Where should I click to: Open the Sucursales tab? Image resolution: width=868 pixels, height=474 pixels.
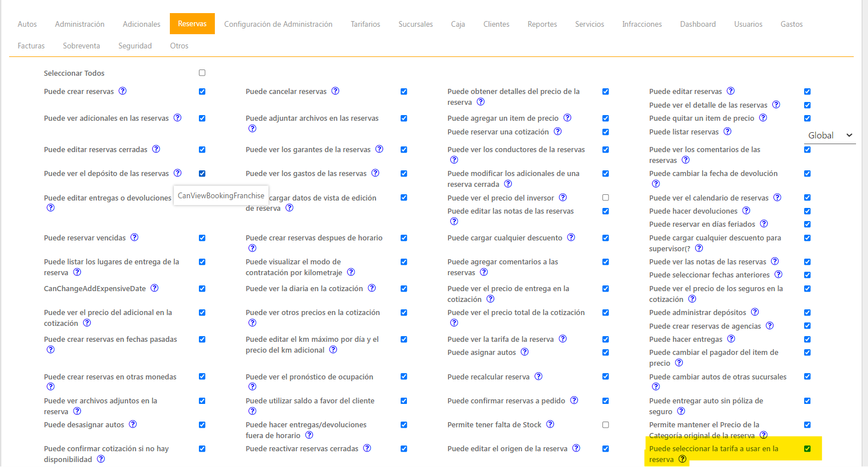pyautogui.click(x=415, y=24)
